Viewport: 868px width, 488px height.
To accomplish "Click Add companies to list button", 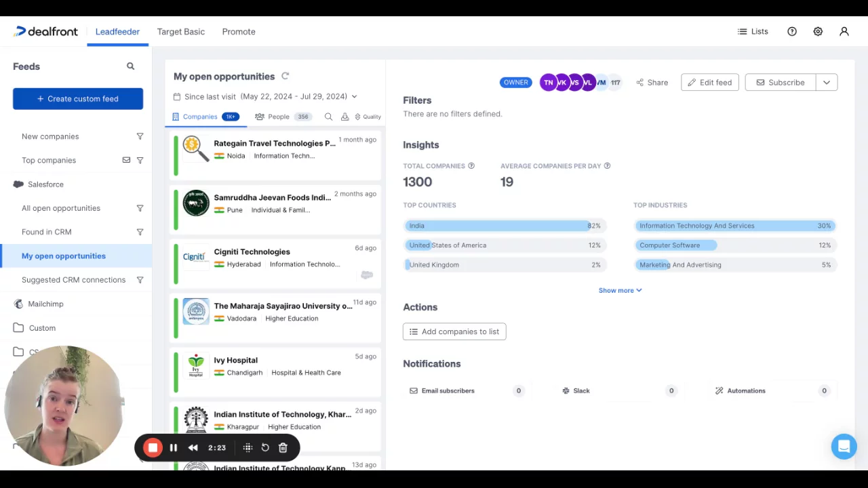I will 454,331.
